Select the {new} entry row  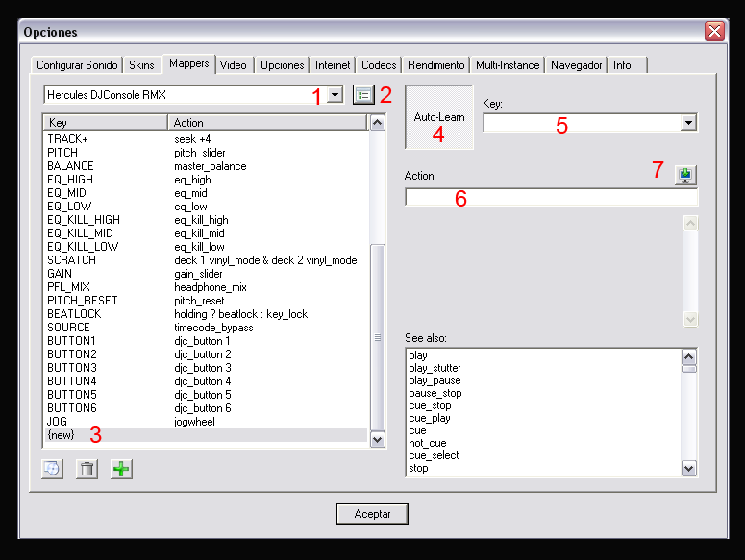click(x=206, y=435)
